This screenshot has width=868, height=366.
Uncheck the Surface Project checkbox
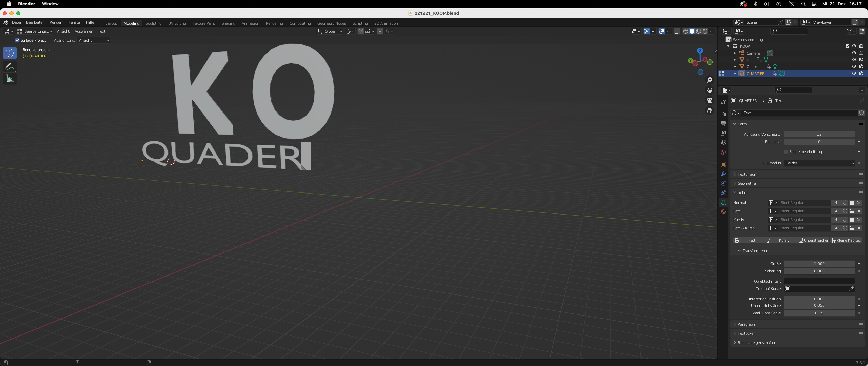17,40
